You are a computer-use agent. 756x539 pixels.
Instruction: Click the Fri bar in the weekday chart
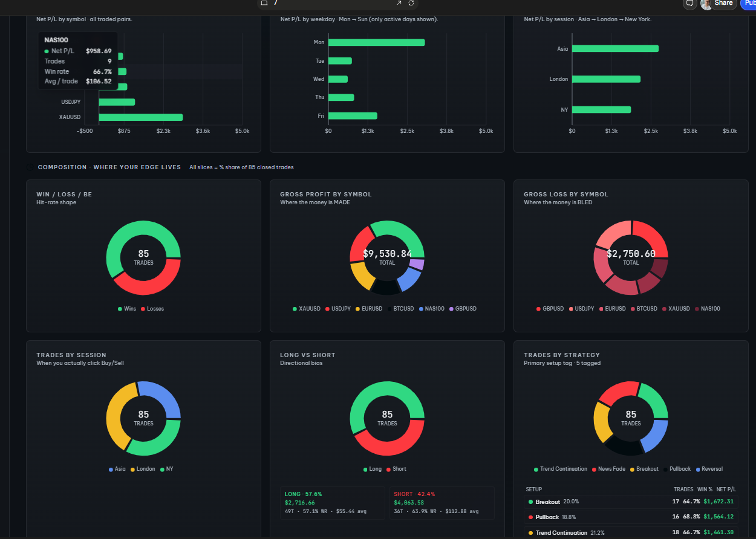click(353, 116)
